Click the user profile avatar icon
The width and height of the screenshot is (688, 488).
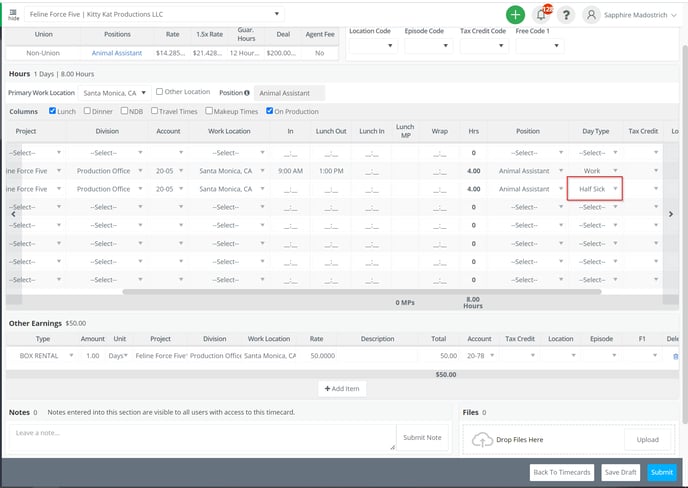(x=593, y=15)
